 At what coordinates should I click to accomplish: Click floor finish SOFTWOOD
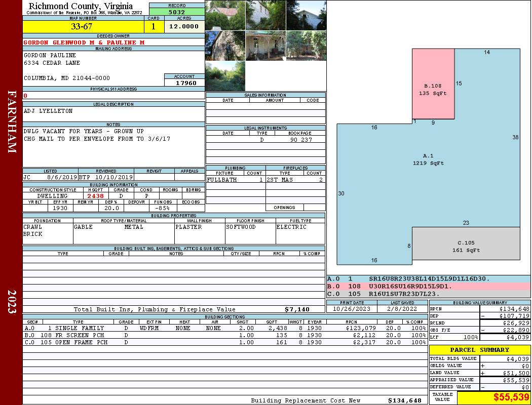(241, 227)
